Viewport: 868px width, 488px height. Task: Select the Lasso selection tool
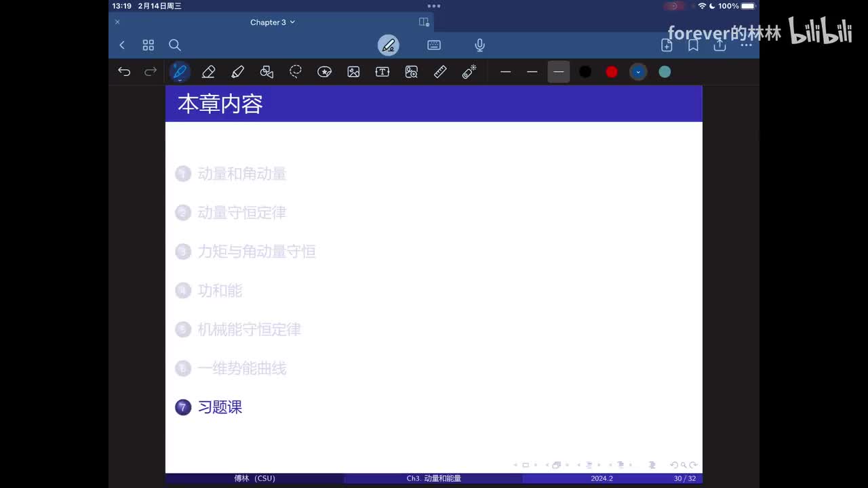click(296, 72)
